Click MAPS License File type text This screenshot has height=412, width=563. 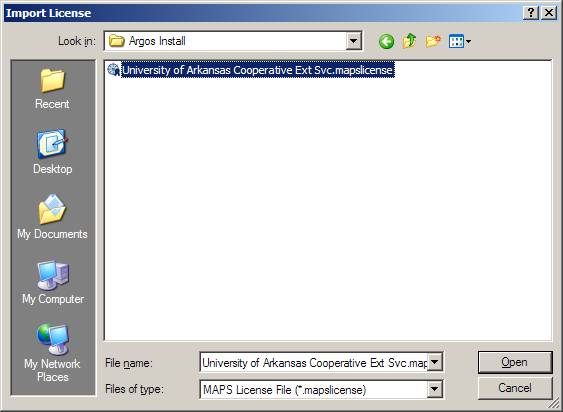pyautogui.click(x=284, y=390)
